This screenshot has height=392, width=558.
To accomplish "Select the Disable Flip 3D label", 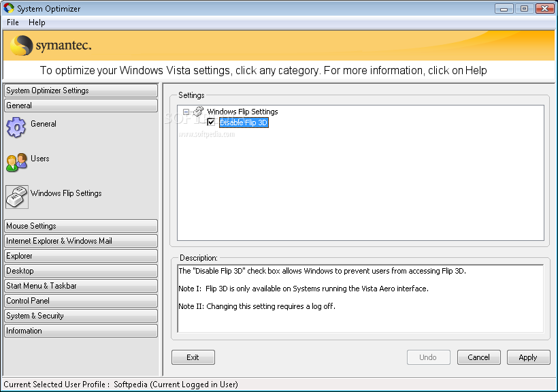I will click(244, 122).
